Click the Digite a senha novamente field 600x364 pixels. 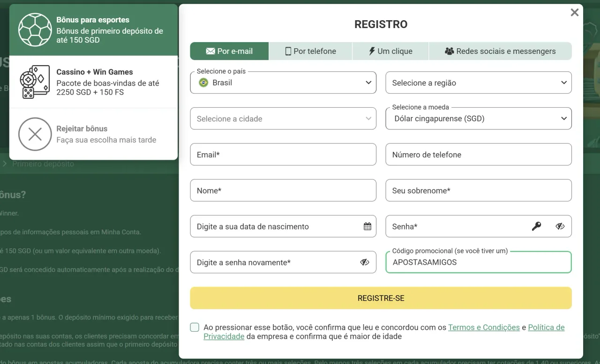click(283, 262)
